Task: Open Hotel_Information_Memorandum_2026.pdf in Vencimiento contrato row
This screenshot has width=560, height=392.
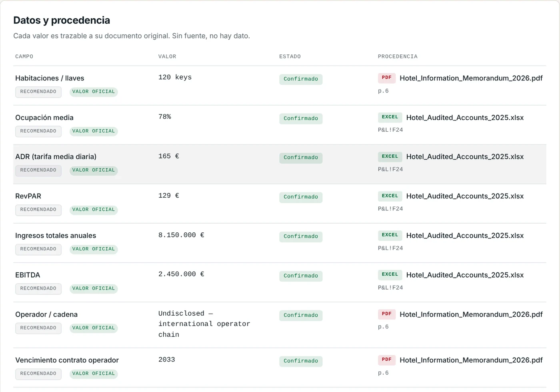Action: click(471, 360)
